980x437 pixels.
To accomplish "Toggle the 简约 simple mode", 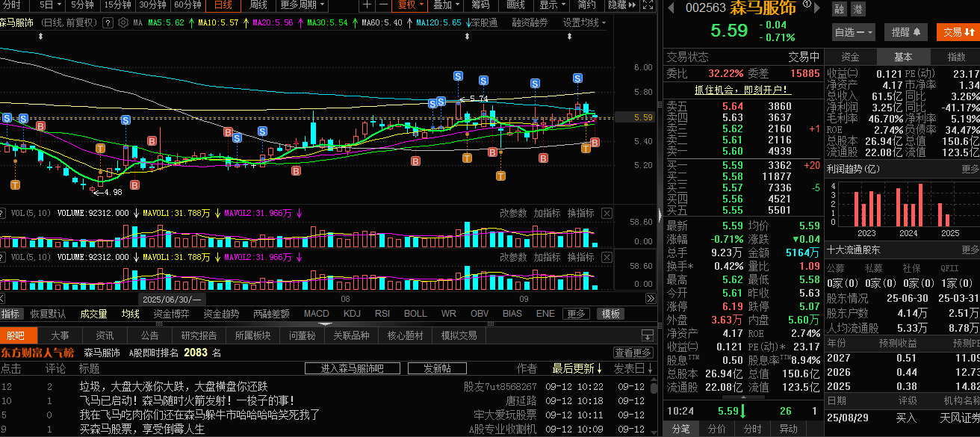I will coord(587,5).
